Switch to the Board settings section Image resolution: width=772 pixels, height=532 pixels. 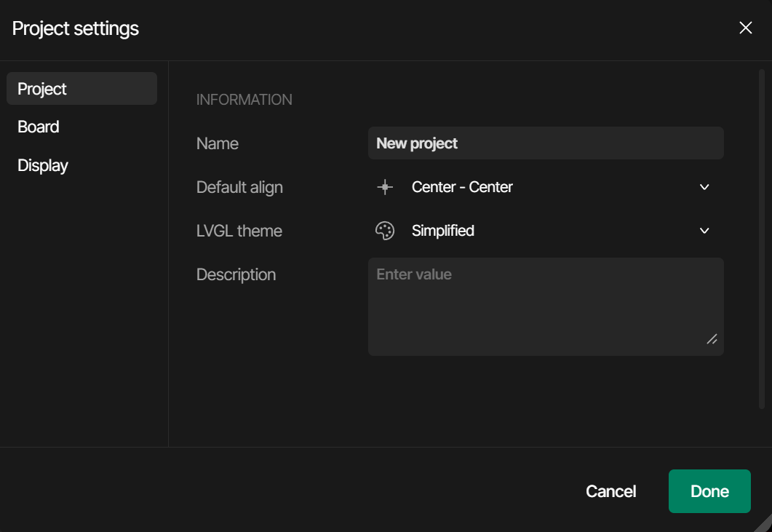pyautogui.click(x=38, y=127)
